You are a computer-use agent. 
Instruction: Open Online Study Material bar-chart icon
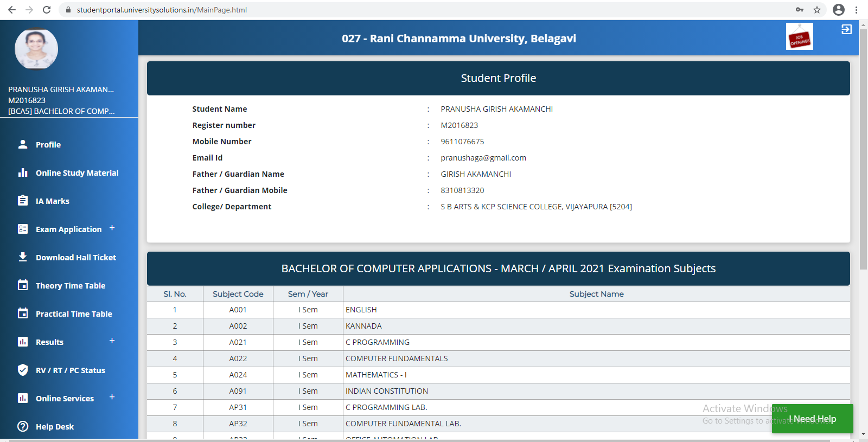pos(23,172)
